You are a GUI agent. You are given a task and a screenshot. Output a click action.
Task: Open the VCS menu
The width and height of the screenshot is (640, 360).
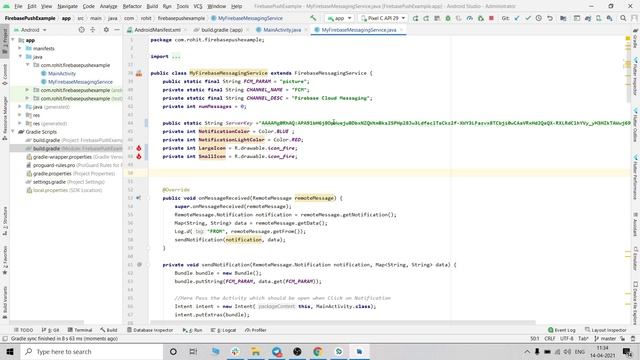[x=198, y=6]
